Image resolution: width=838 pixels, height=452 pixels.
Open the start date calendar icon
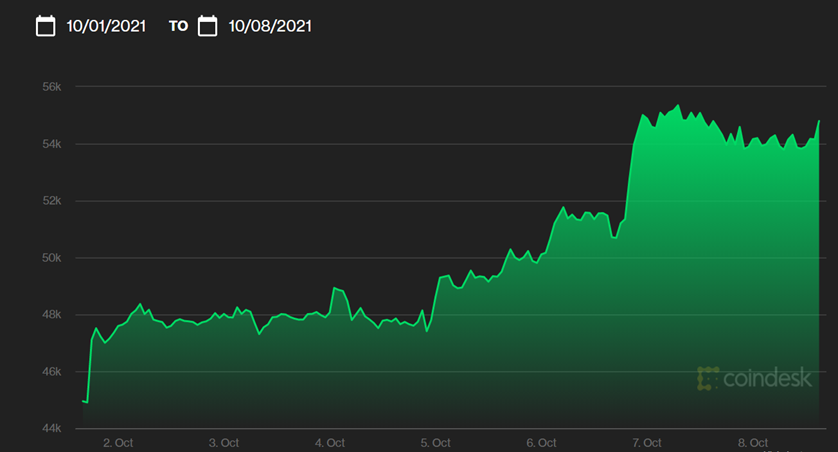click(45, 26)
